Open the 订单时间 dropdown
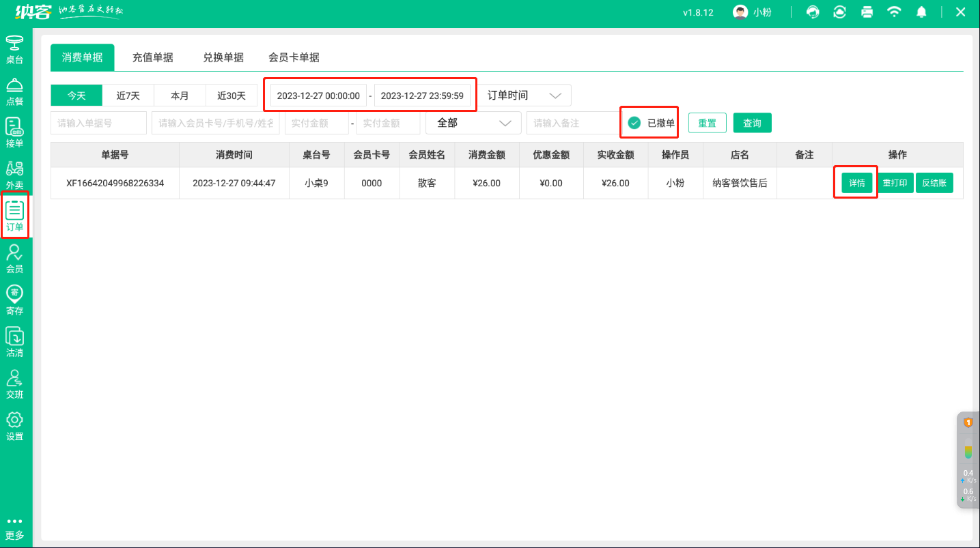This screenshot has width=980, height=548. [x=525, y=95]
